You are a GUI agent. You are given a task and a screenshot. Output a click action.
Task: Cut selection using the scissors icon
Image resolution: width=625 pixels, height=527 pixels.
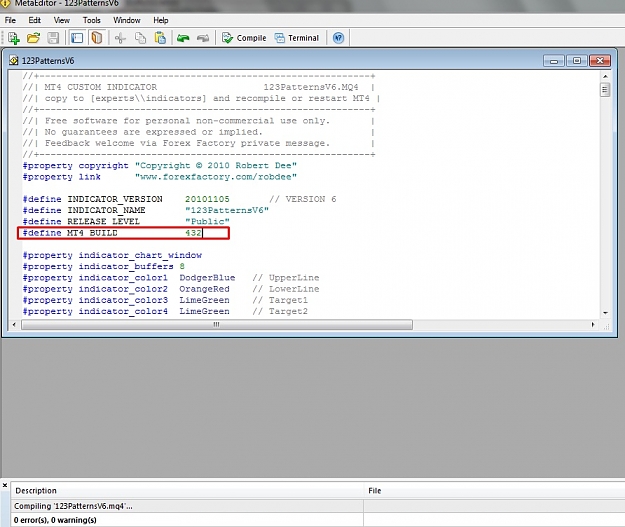click(x=120, y=38)
